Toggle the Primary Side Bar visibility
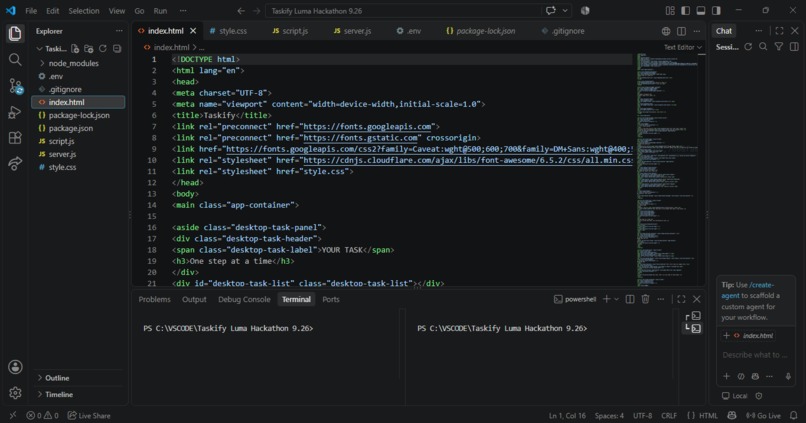Viewport: 806px width, 423px height. coord(685,11)
